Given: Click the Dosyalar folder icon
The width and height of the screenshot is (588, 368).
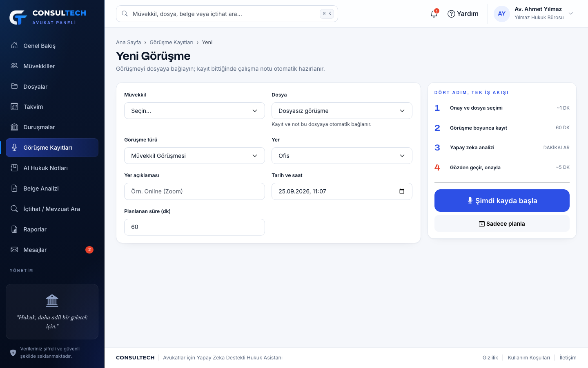Looking at the screenshot, I should (x=14, y=86).
